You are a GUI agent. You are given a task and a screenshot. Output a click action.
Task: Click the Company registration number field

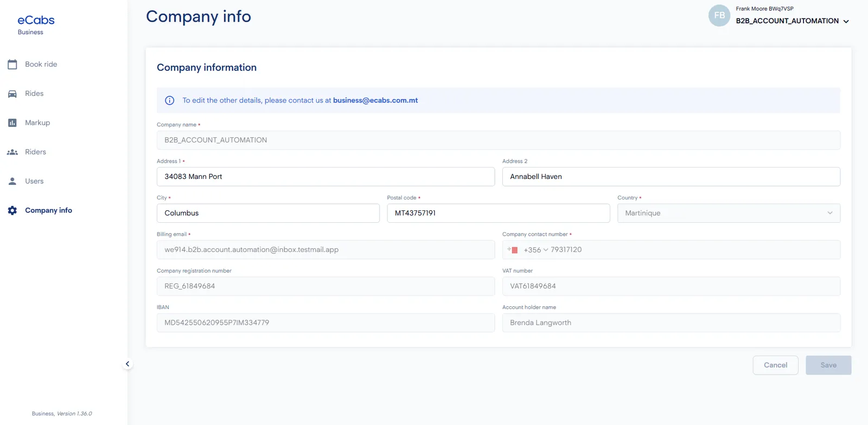pos(325,286)
